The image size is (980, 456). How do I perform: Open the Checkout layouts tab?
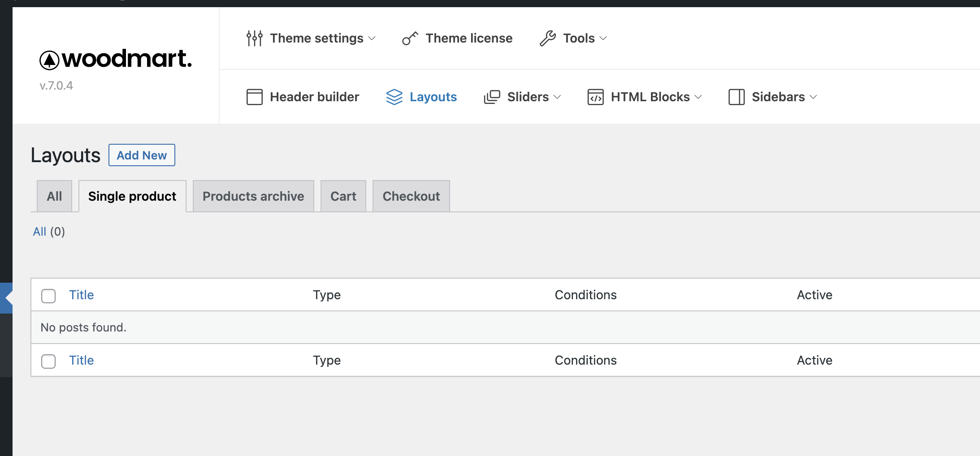coord(411,196)
